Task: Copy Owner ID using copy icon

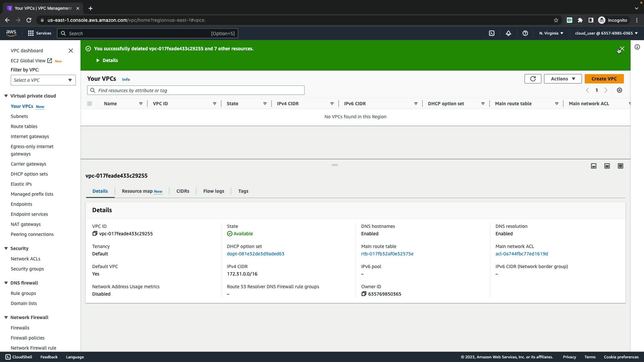Action: click(x=364, y=294)
